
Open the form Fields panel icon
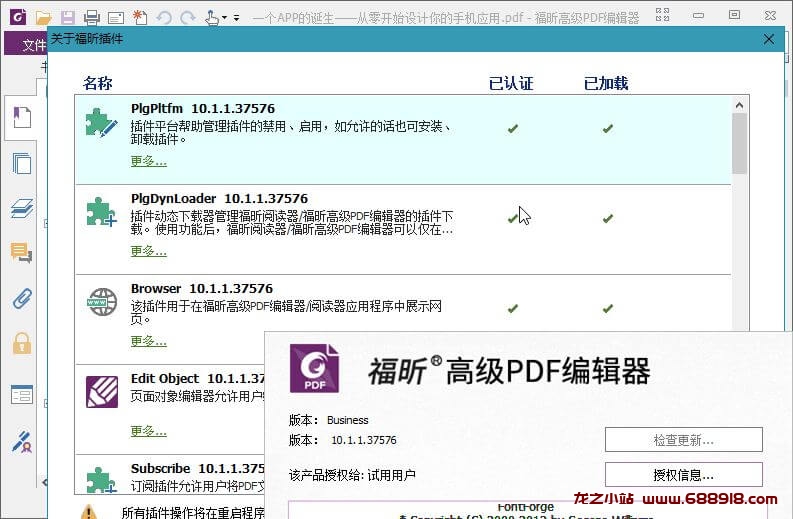[22, 395]
